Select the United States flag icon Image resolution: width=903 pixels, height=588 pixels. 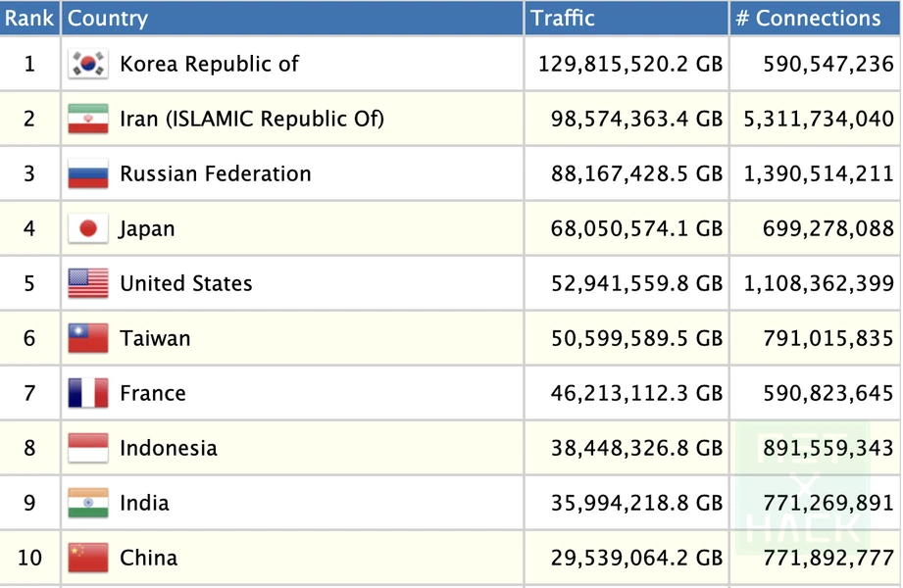pyautogui.click(x=87, y=283)
